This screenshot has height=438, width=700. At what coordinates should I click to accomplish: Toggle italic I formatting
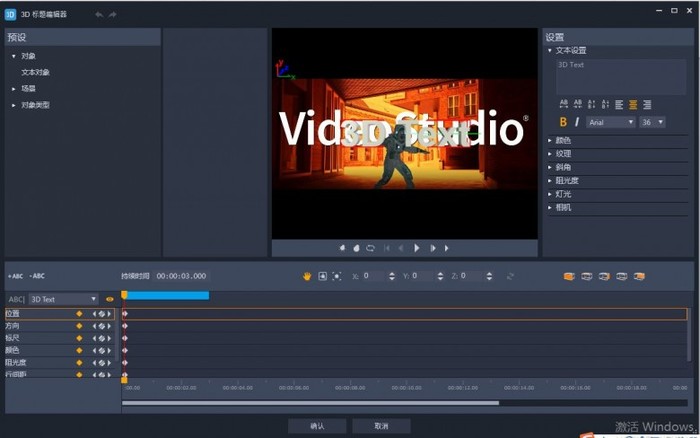tap(577, 122)
